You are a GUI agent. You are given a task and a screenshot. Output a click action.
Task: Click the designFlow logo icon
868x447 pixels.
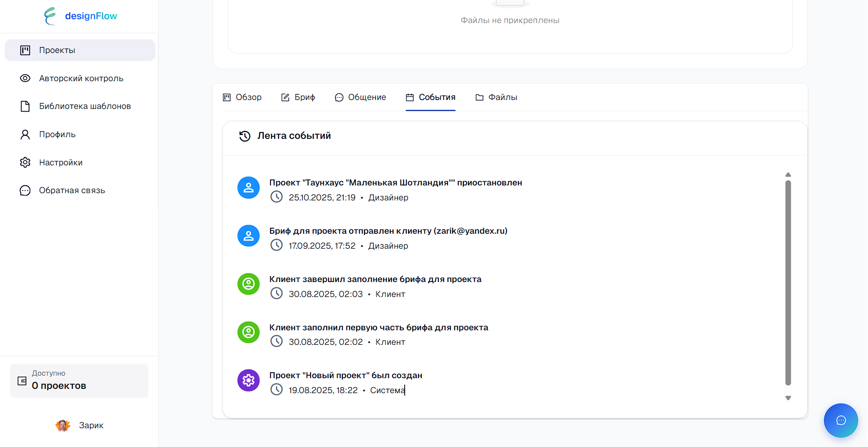point(50,16)
